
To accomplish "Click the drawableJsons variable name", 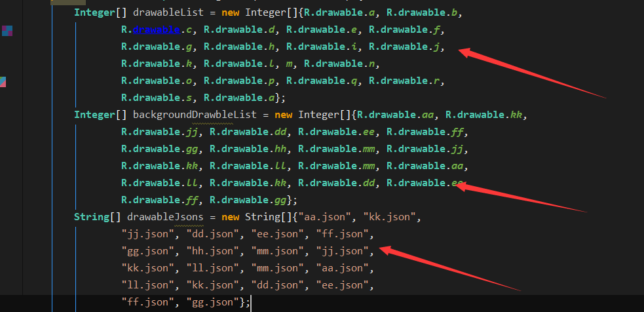I will [x=165, y=217].
